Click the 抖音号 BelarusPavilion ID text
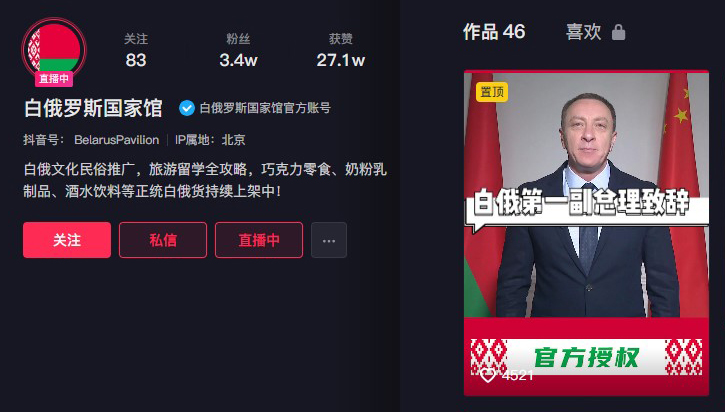Image resolution: width=725 pixels, height=412 pixels. point(91,140)
